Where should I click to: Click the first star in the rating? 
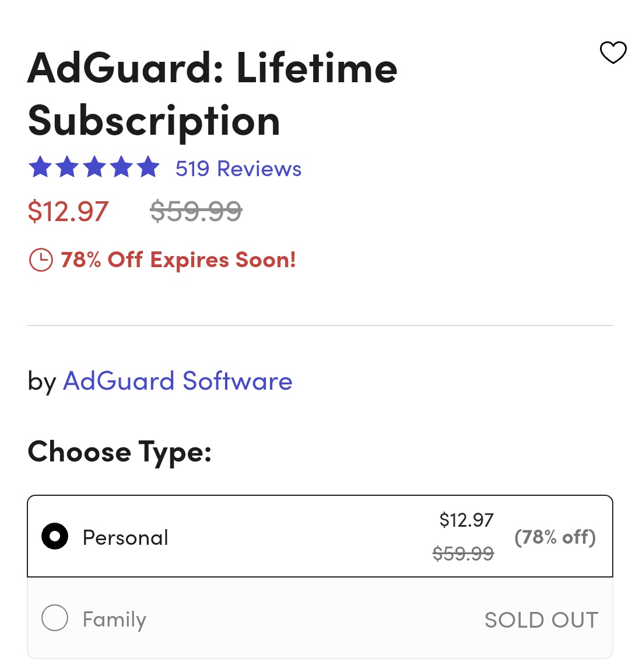pyautogui.click(x=40, y=167)
